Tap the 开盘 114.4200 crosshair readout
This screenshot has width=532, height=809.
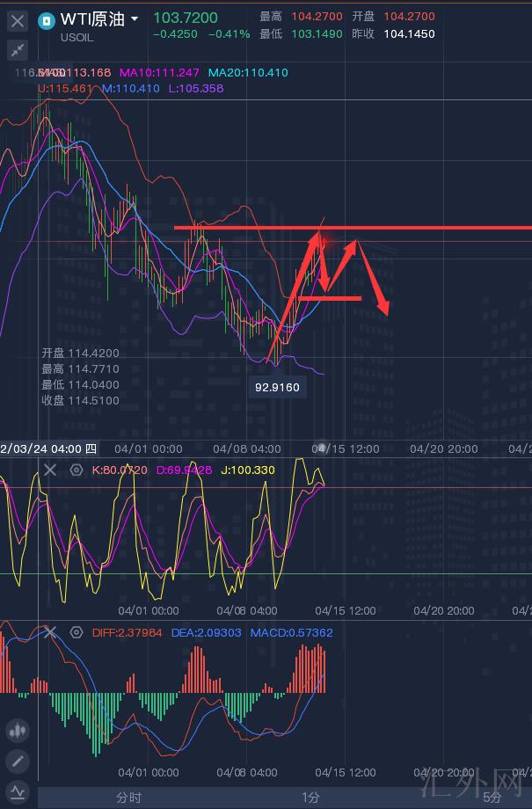[x=81, y=353]
